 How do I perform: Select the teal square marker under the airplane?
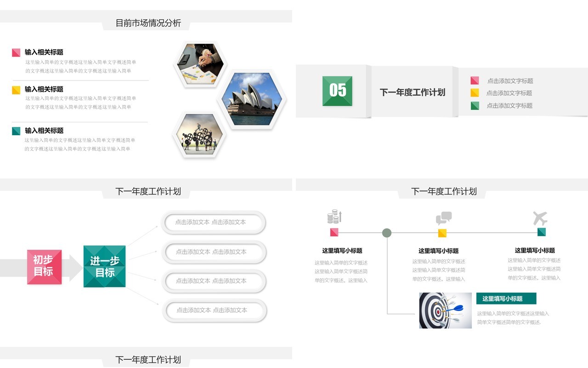(x=541, y=232)
